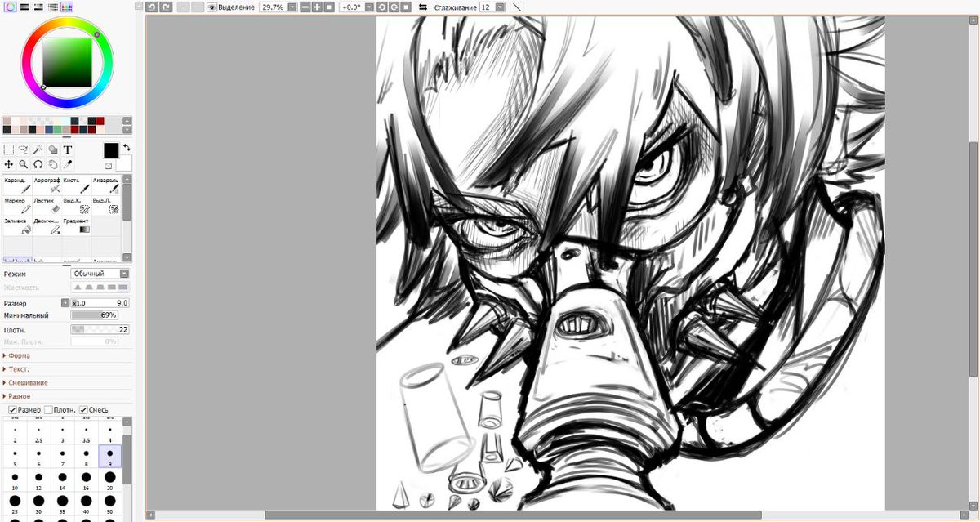Image resolution: width=980 pixels, height=522 pixels.
Task: Click the Плотн. density slider
Action: pos(100,329)
